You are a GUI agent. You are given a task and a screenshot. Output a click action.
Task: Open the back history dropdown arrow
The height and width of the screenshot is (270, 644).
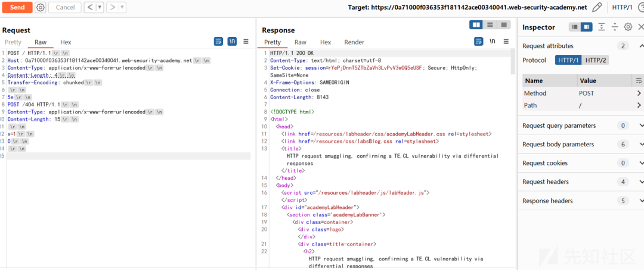[100, 7]
